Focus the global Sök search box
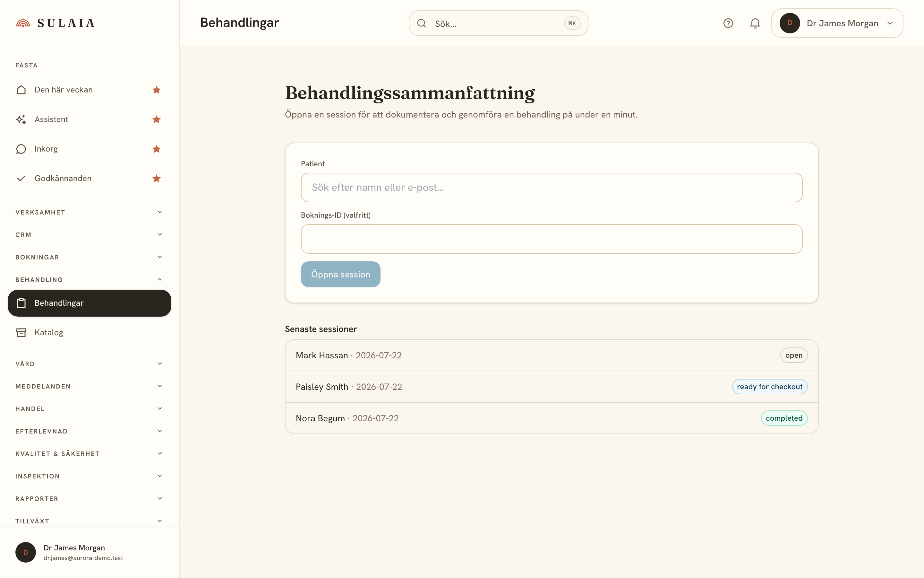 pos(498,23)
